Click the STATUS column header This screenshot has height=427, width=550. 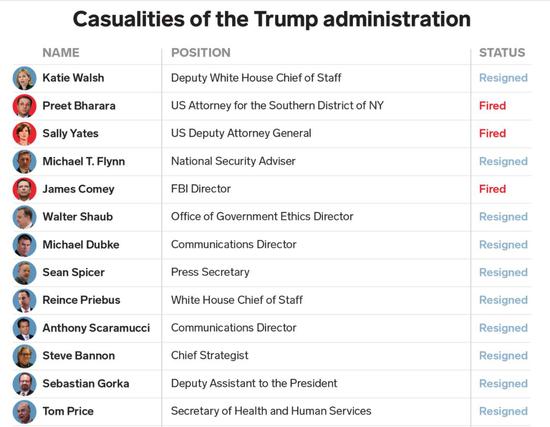[502, 53]
